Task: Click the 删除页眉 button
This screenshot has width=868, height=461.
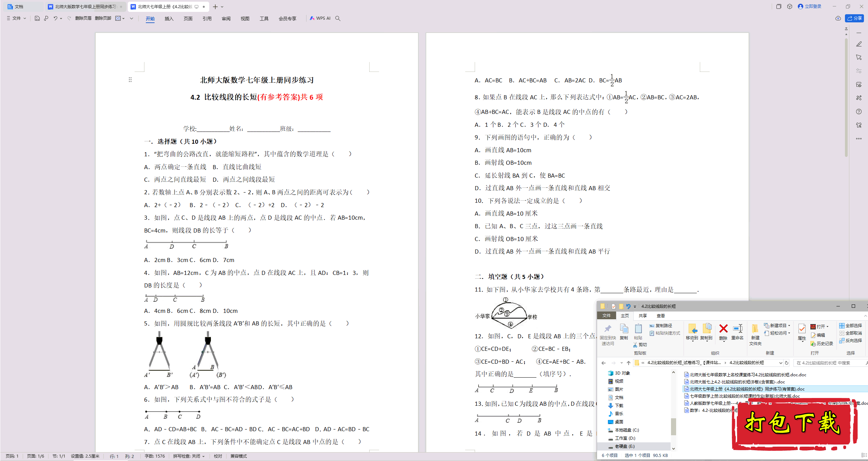Action: tap(83, 18)
